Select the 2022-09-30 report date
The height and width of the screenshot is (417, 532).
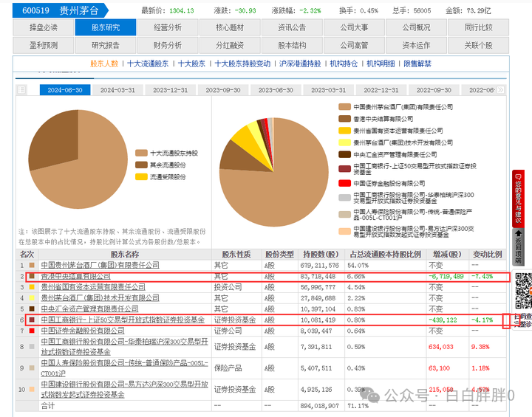(x=434, y=90)
